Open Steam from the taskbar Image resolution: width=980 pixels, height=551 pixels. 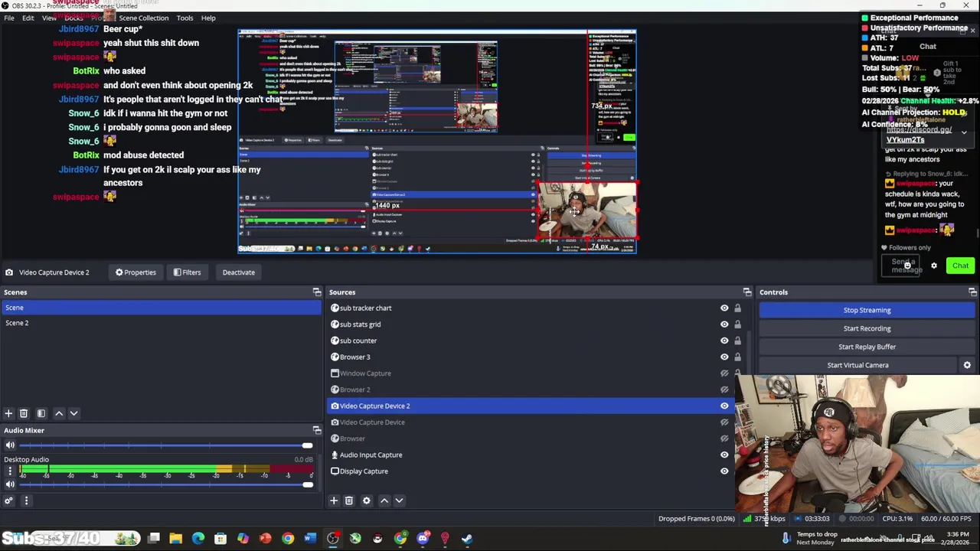point(467,539)
